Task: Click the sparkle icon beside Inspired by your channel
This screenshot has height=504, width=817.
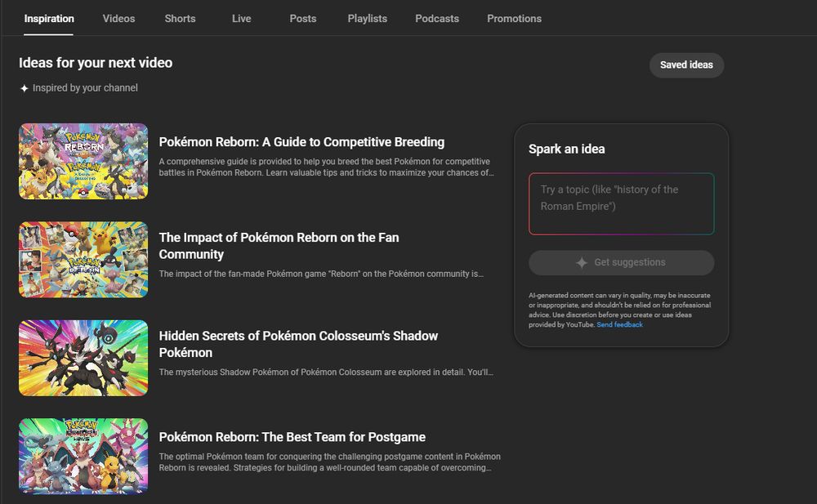Action: 24,88
